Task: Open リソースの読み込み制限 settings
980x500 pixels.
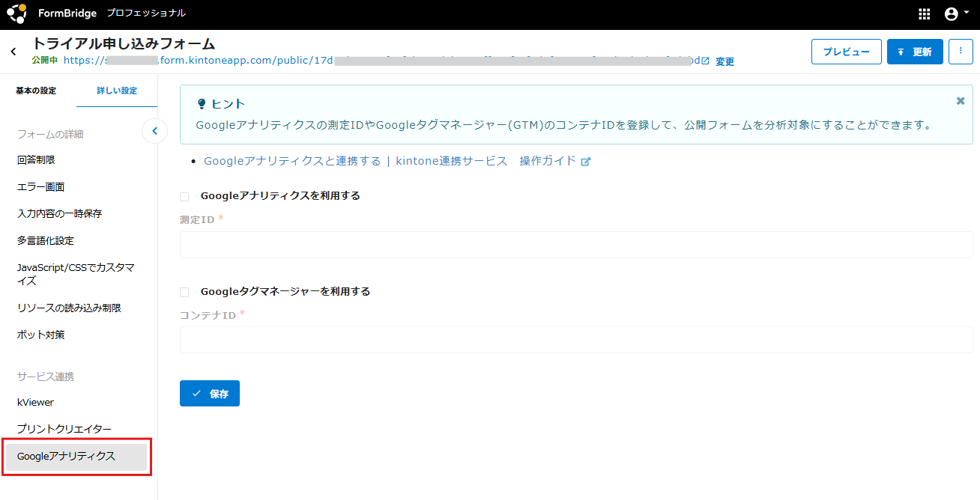Action: point(69,308)
